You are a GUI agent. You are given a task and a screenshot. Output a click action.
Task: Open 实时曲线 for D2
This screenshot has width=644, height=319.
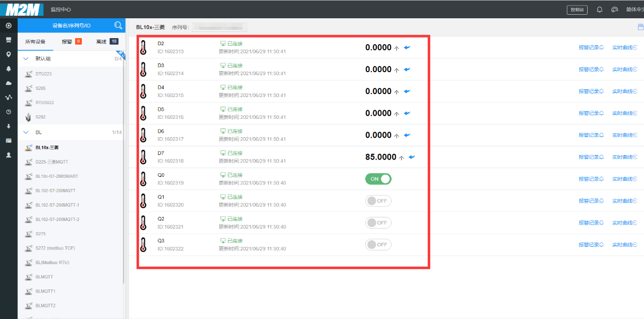coord(625,48)
